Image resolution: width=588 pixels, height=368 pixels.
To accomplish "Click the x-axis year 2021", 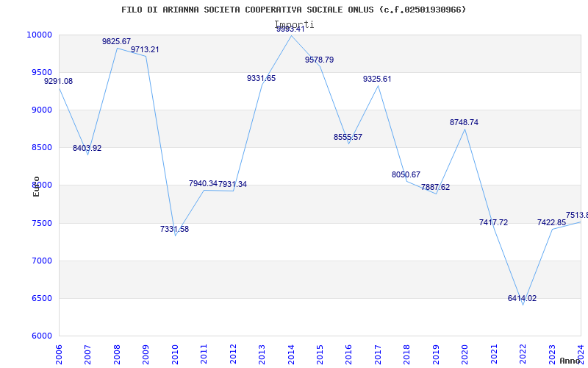I will (494, 355).
